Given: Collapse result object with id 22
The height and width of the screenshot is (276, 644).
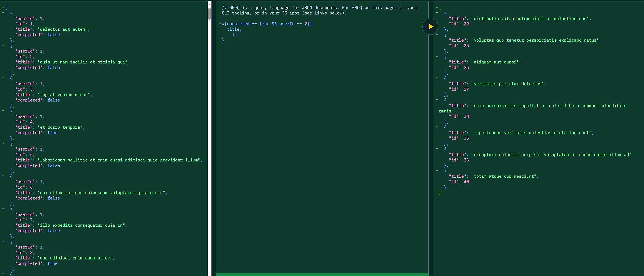Looking at the screenshot, I should (437, 13).
